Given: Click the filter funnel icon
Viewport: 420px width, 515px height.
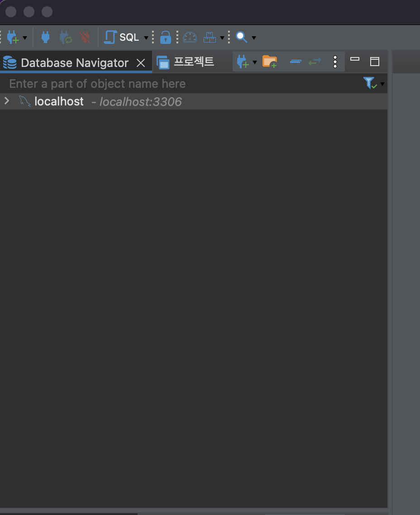Looking at the screenshot, I should click(370, 83).
